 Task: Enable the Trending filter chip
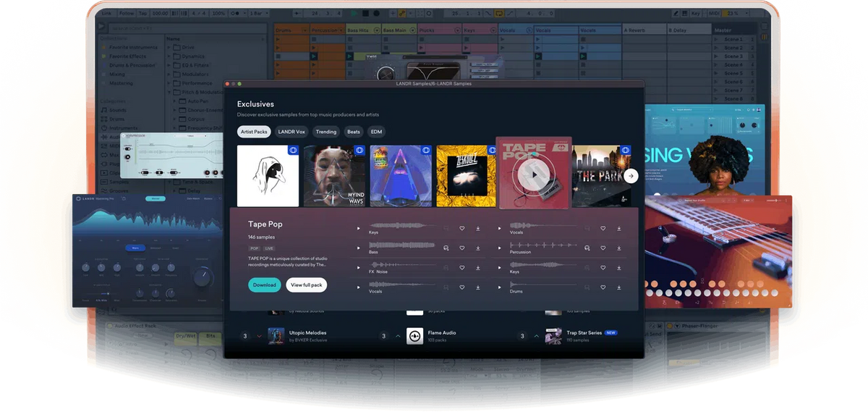[325, 132]
